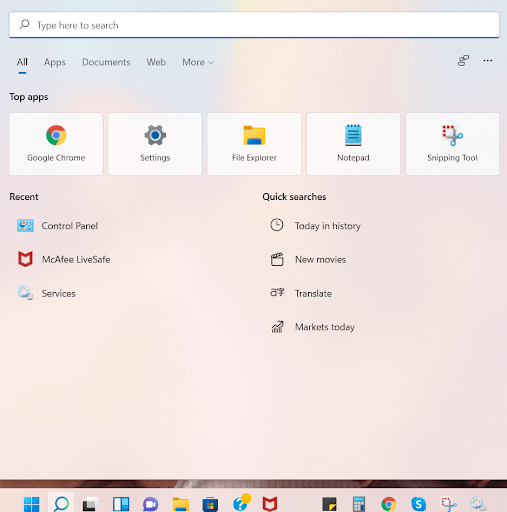The image size is (507, 512).
Task: Open the Windows Start button in taskbar
Action: coord(32,504)
